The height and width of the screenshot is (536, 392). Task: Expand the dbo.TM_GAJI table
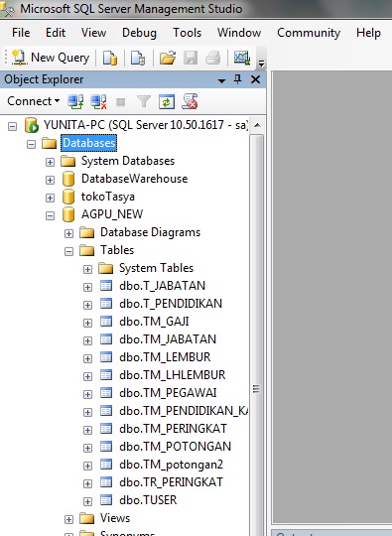tap(87, 323)
